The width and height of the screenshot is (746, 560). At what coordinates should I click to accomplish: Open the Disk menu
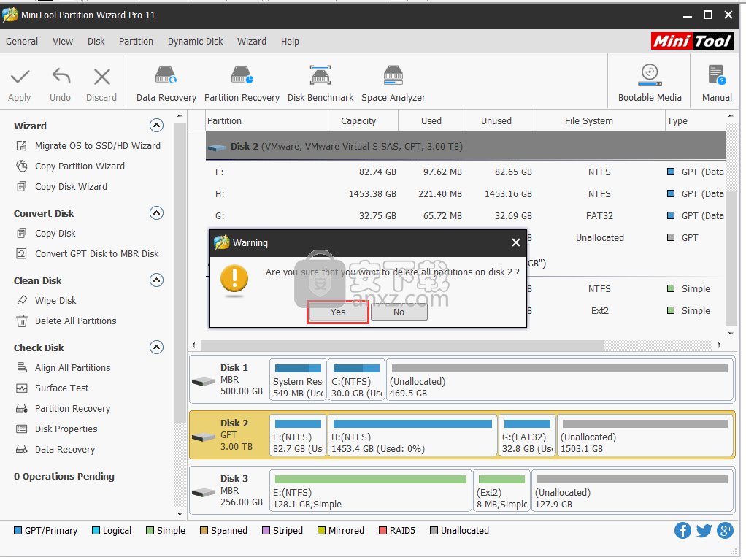click(x=96, y=42)
